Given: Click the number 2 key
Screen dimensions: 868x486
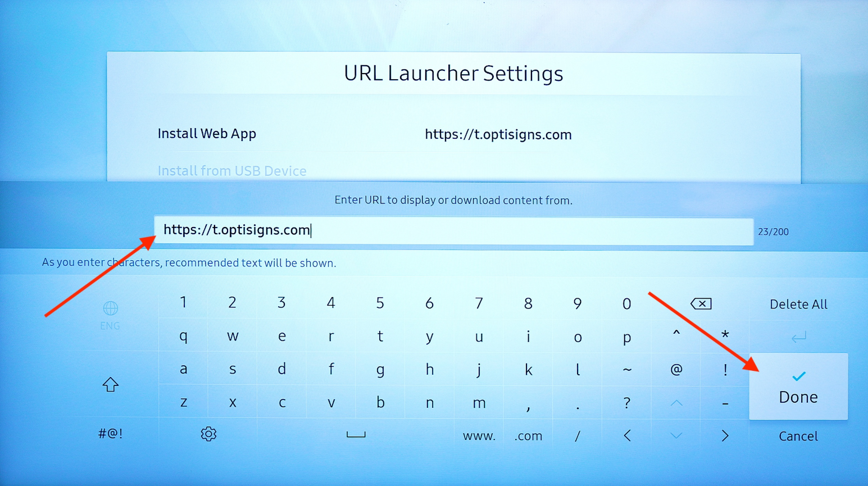Looking at the screenshot, I should [232, 303].
